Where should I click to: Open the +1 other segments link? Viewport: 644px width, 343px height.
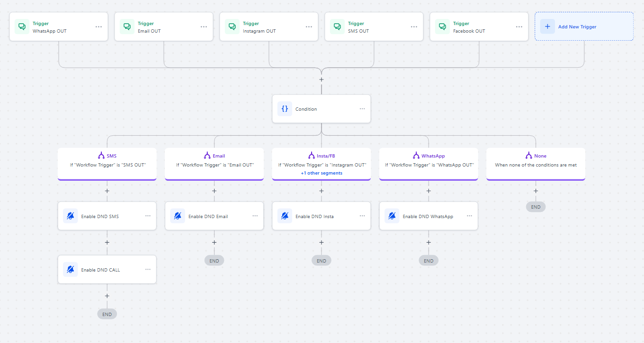click(322, 173)
